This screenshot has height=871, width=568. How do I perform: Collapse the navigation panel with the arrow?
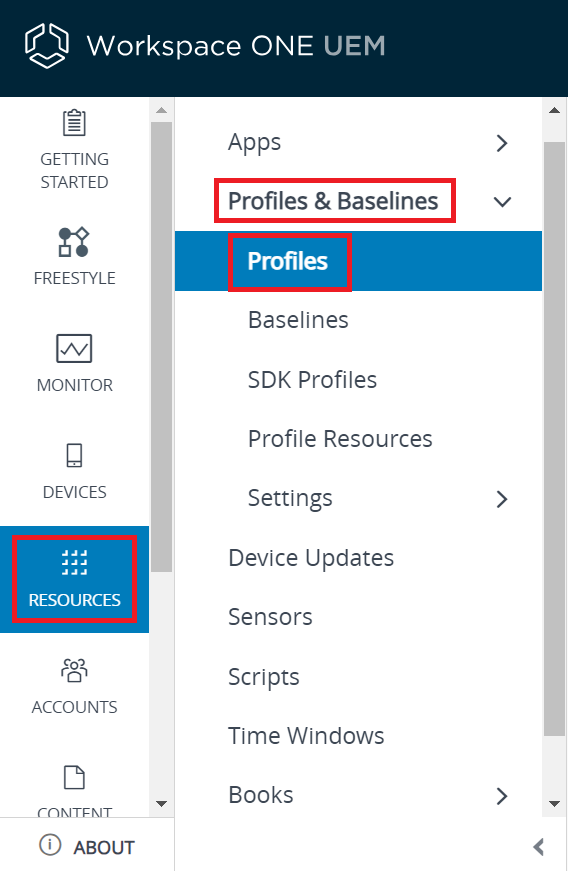click(538, 847)
